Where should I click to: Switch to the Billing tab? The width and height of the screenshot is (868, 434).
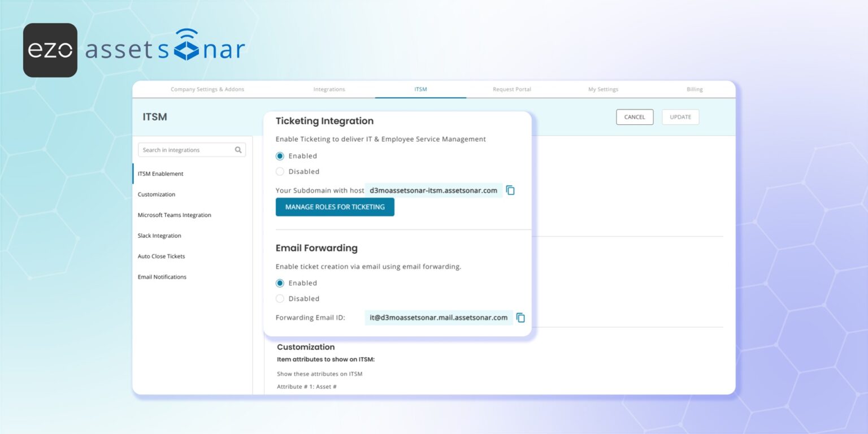click(695, 89)
